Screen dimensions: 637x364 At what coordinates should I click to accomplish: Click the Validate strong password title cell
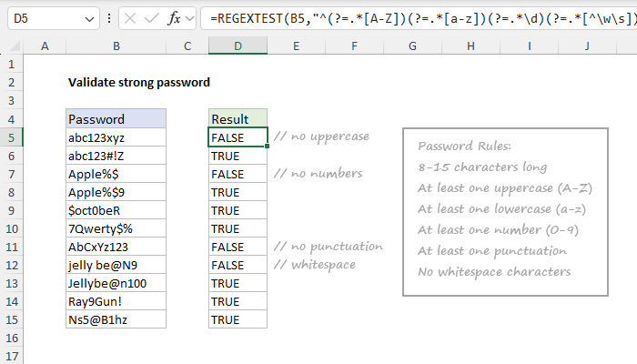[x=138, y=83]
